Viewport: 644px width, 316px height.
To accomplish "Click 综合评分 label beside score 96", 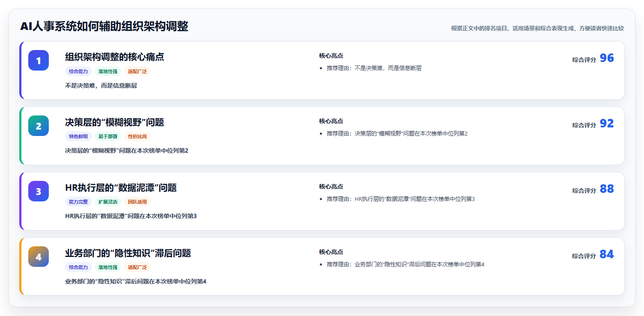I will pos(584,60).
